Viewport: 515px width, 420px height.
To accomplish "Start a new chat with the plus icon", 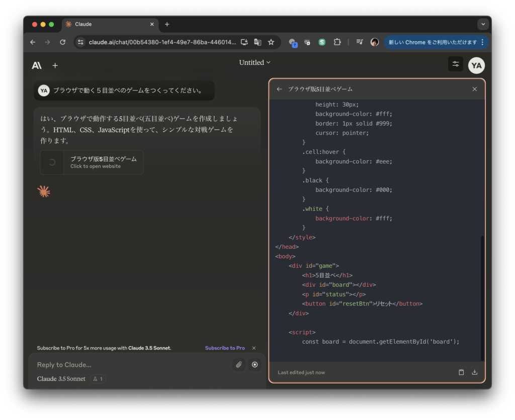I will tap(55, 65).
